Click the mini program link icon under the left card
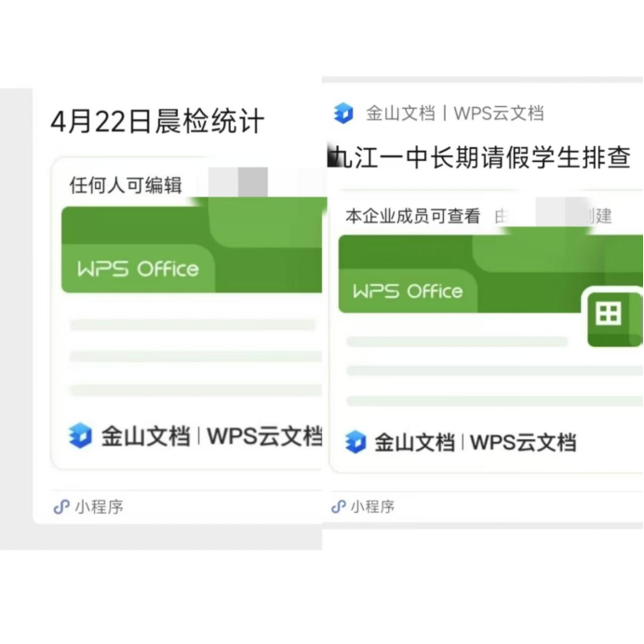The image size is (644, 644). pyautogui.click(x=61, y=506)
